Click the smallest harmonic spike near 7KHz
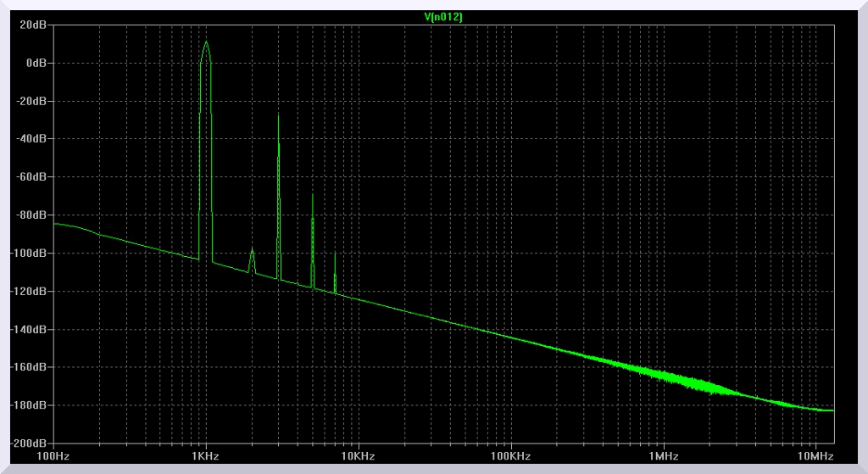 (x=335, y=254)
